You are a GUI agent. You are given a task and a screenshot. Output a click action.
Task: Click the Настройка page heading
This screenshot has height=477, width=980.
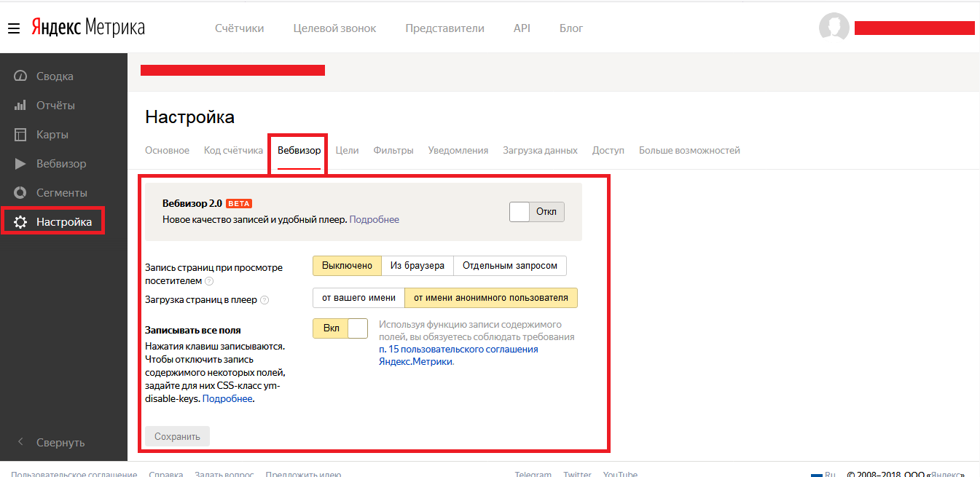click(x=189, y=117)
